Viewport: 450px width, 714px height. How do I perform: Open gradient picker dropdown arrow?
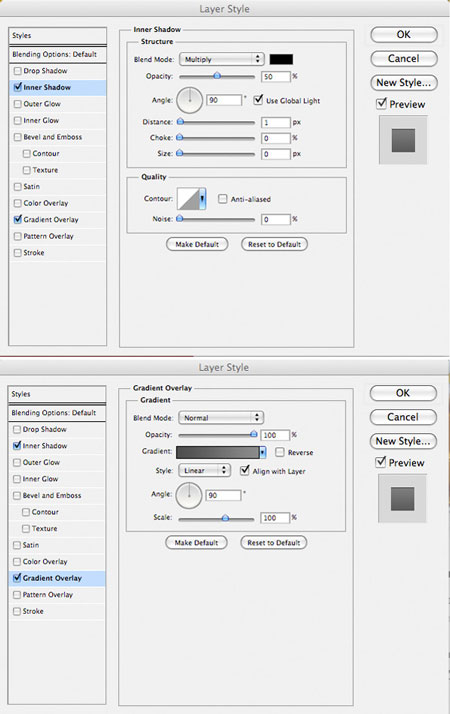coord(262,452)
